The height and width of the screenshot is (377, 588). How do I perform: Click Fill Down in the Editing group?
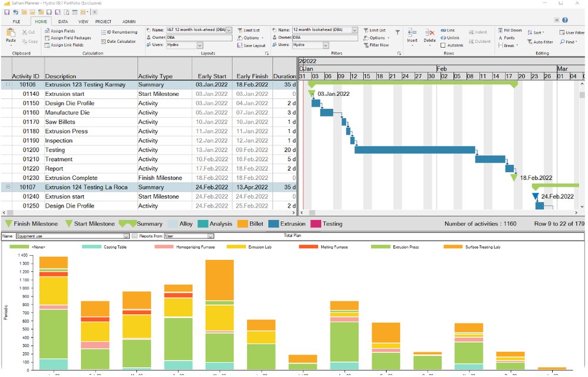pos(510,31)
